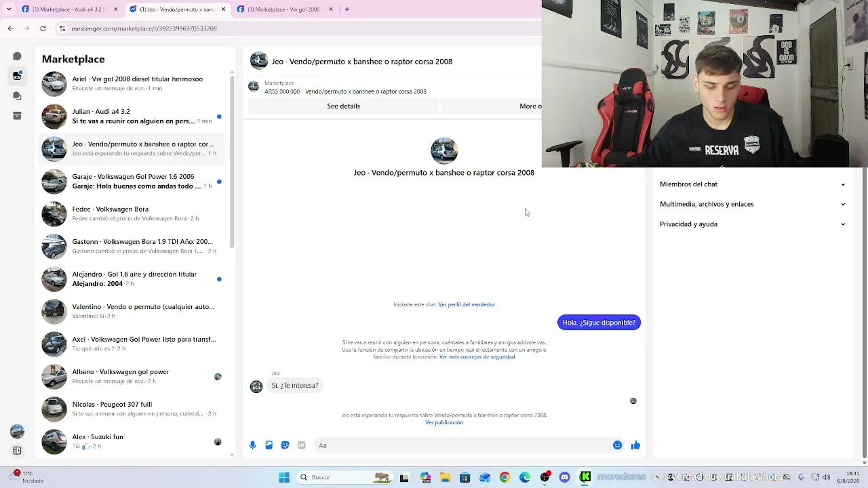Switch to Audi a4 3.2 Marketplace tab
The height and width of the screenshot is (488, 868).
pos(66,9)
